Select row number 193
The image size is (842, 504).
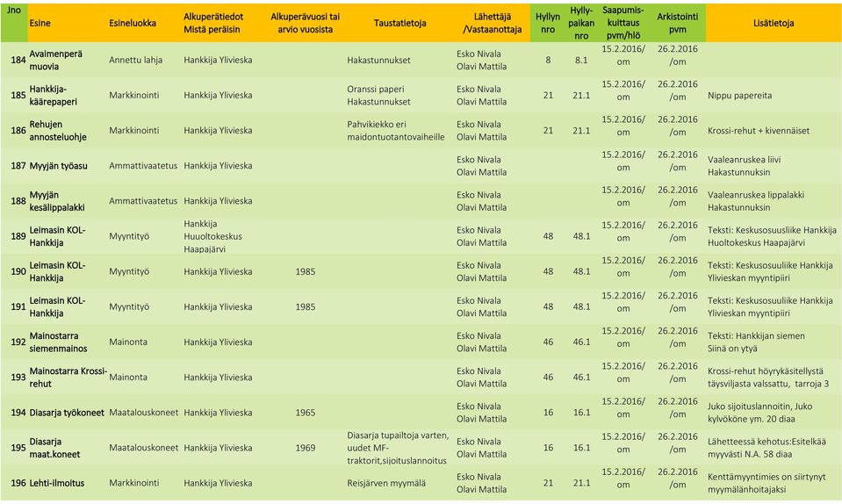(x=18, y=378)
